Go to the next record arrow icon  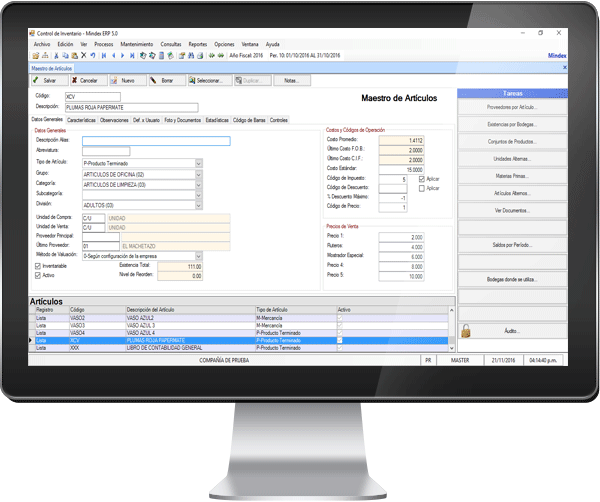tap(122, 56)
